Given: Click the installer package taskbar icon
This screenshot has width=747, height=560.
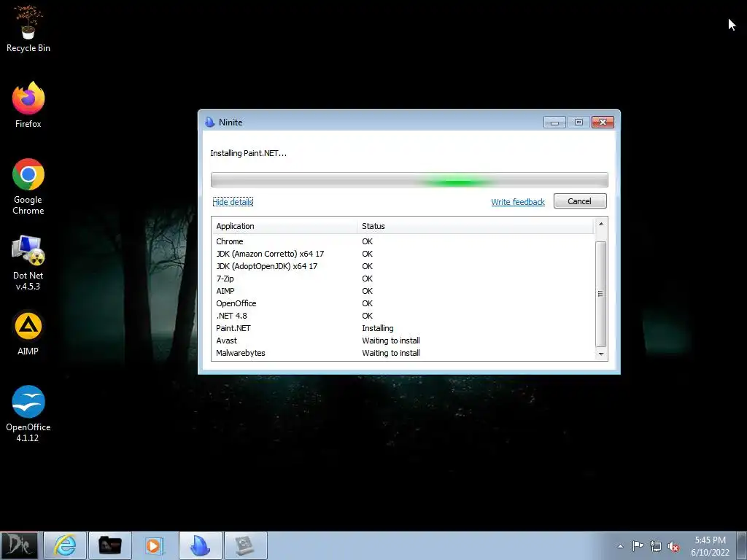Looking at the screenshot, I should coord(245,545).
